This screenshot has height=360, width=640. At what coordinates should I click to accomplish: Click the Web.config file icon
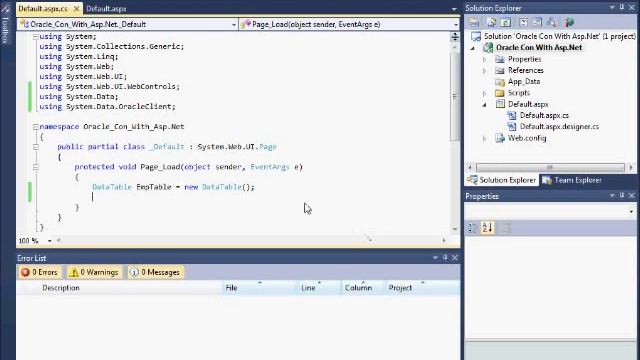pos(500,138)
